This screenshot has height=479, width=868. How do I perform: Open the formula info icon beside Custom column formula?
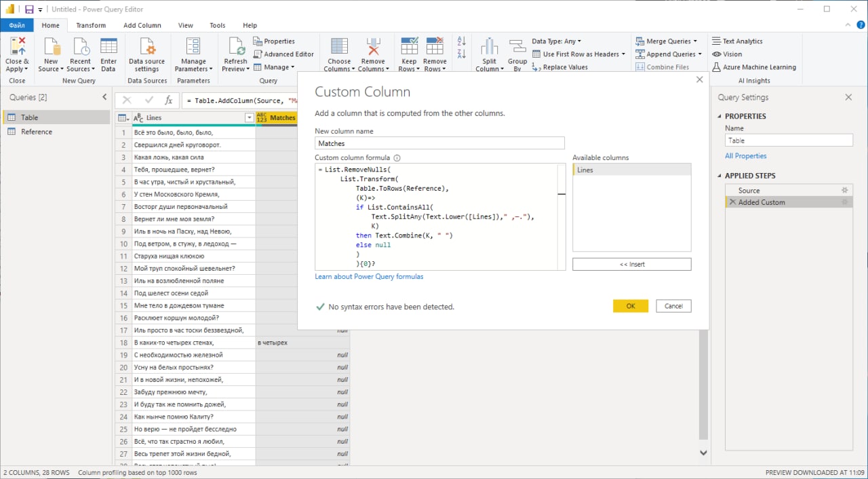coord(397,157)
